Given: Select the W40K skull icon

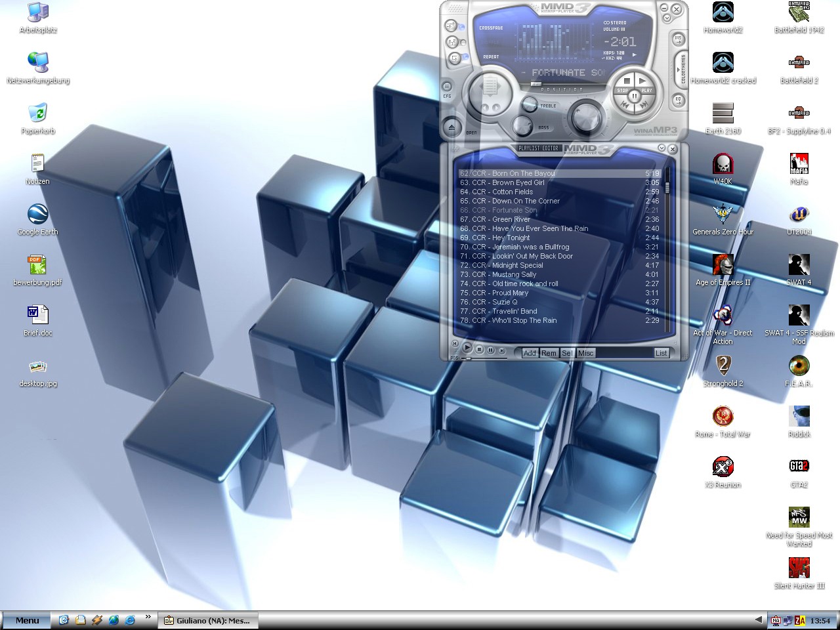Looking at the screenshot, I should pos(723,169).
